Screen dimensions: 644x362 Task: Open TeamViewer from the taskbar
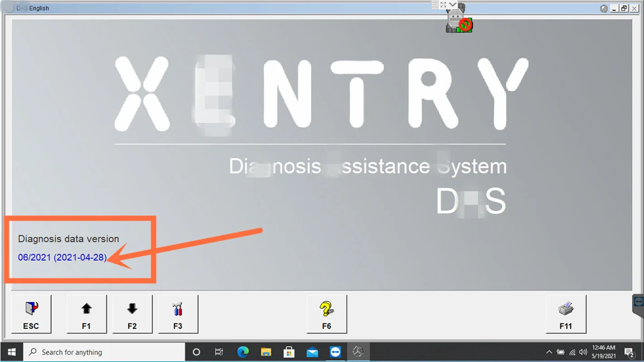(x=335, y=352)
